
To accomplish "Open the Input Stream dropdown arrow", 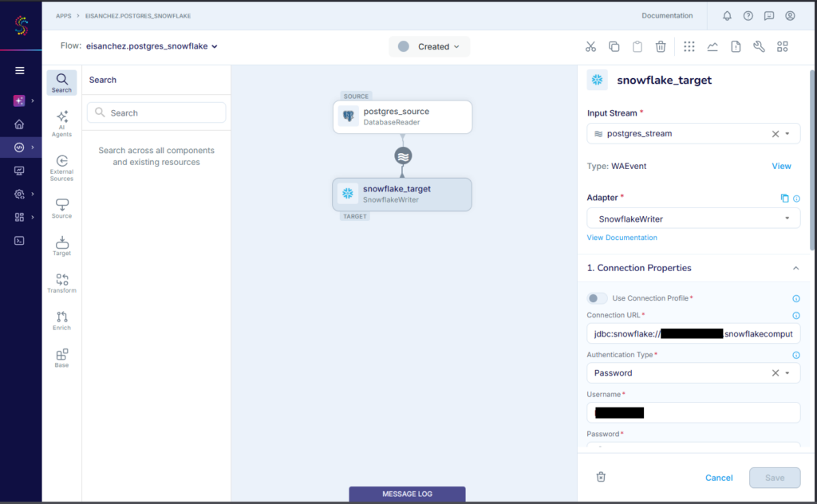I will pyautogui.click(x=787, y=134).
